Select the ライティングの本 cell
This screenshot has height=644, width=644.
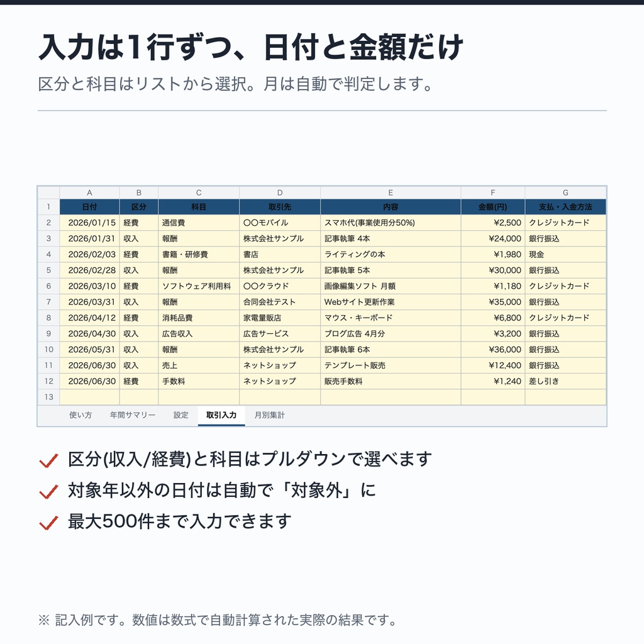coord(391,255)
